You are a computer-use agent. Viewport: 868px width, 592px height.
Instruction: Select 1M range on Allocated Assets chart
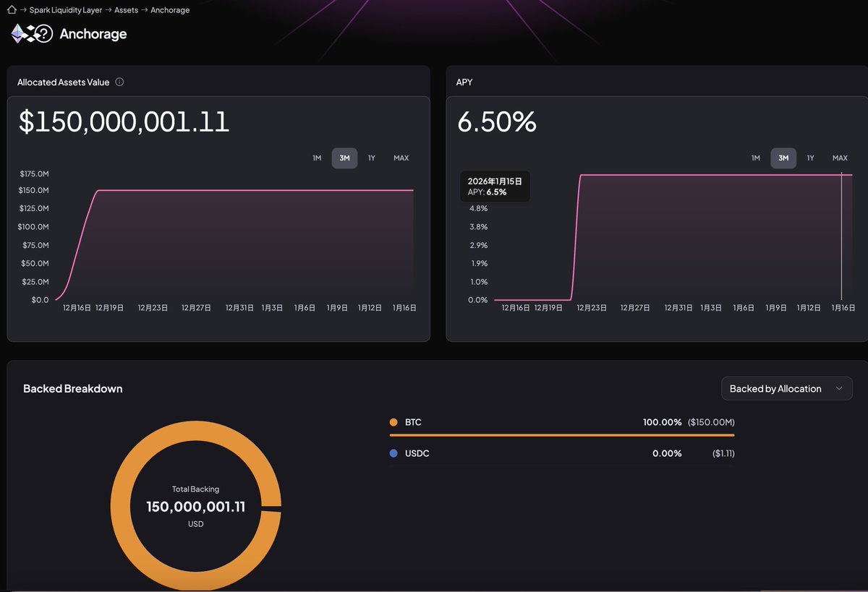pos(317,158)
